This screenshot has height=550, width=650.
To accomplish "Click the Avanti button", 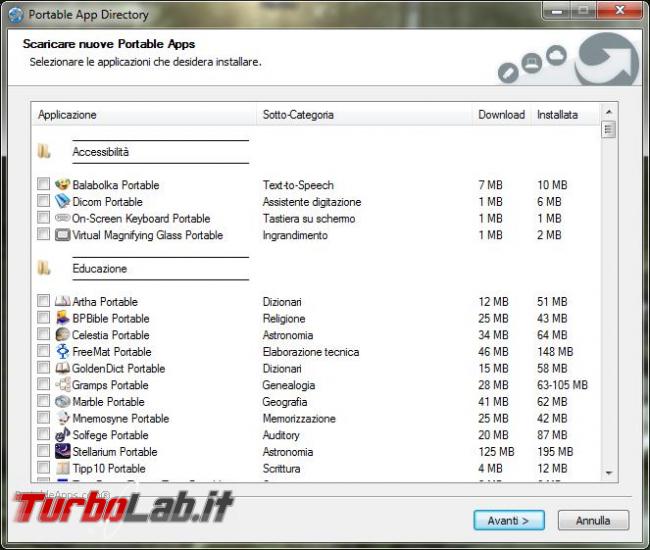I will [x=509, y=520].
